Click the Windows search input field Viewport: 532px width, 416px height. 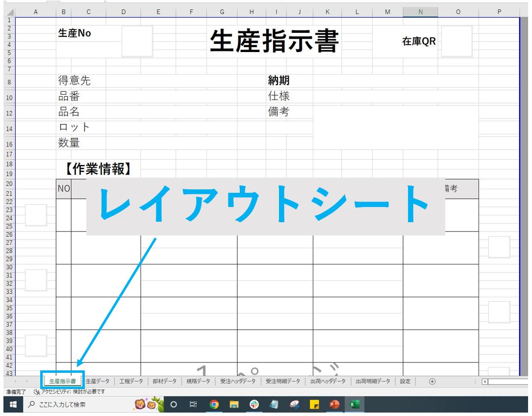[74, 405]
